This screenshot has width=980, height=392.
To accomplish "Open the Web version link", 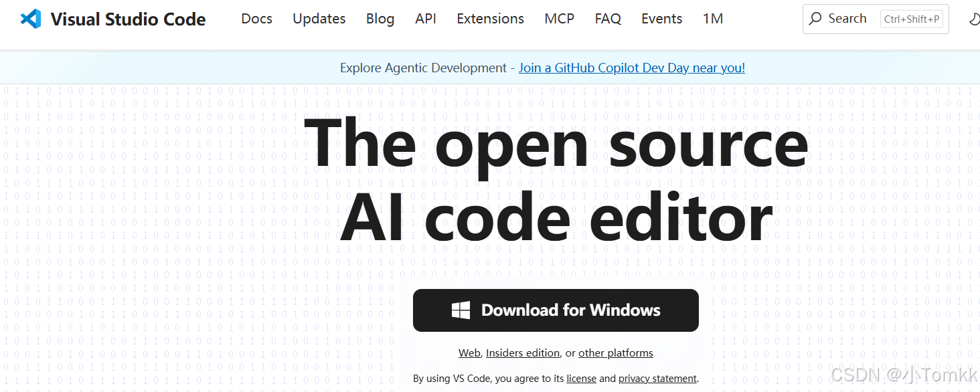I will [469, 353].
